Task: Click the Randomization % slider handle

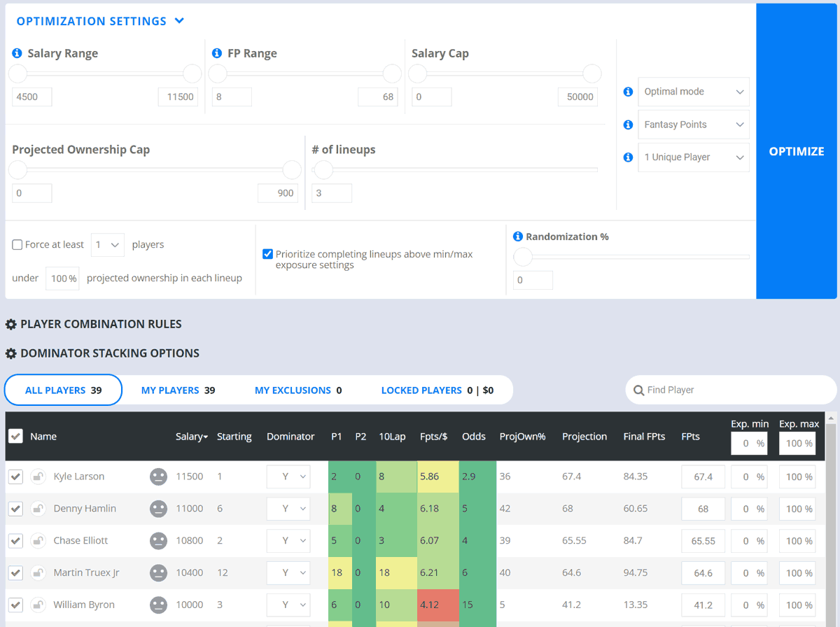Action: pyautogui.click(x=523, y=257)
